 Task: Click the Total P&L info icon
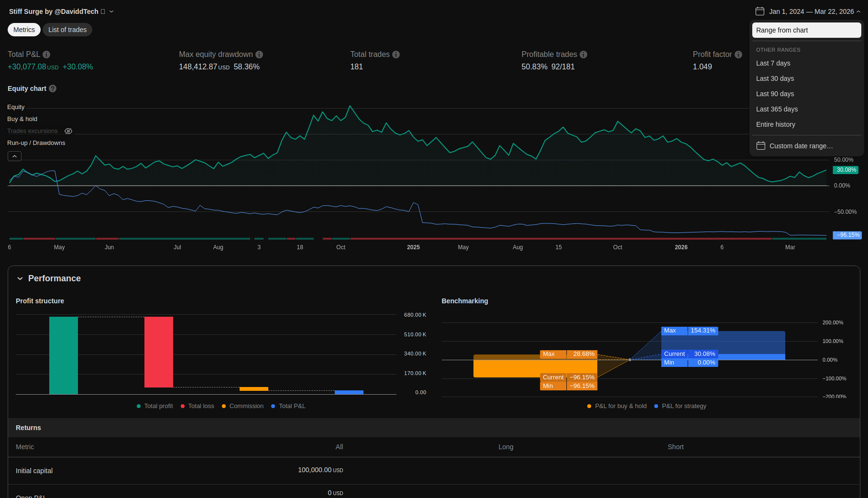(46, 55)
